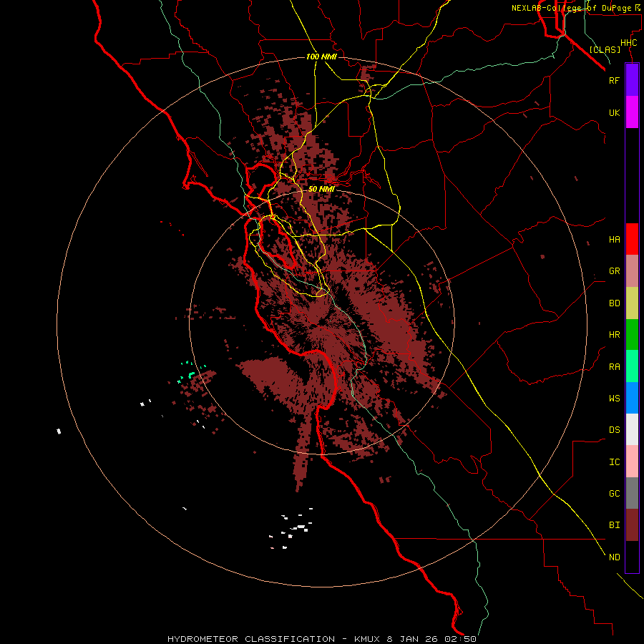
Task: Click the "UK" legend label
Action: 614,113
